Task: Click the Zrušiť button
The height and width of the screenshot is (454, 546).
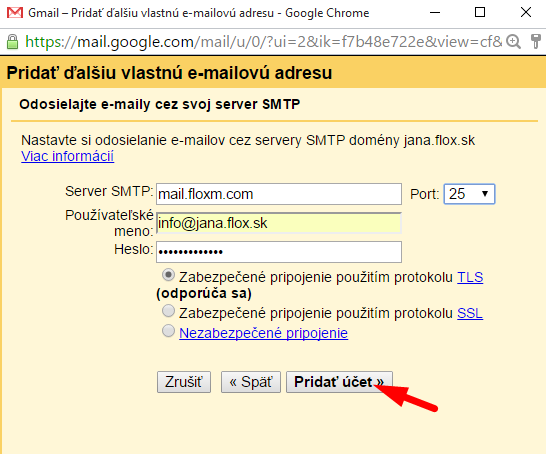Action: coord(184,382)
